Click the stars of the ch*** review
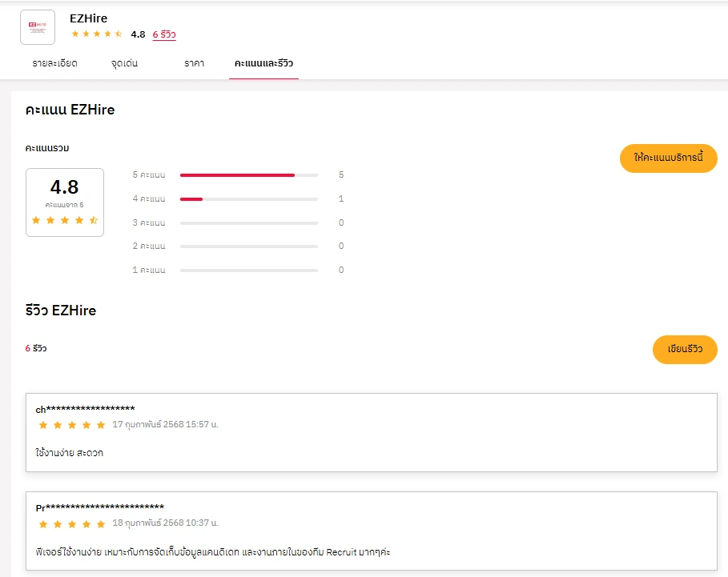 [72, 425]
